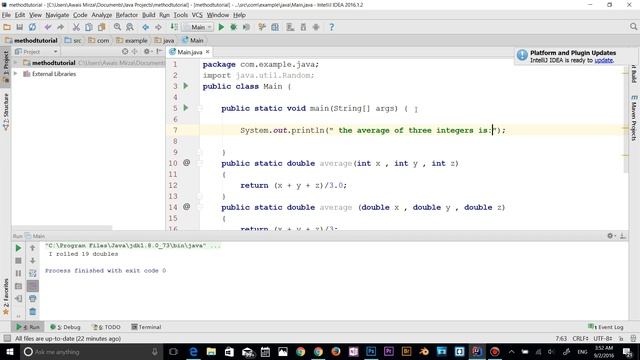The height and width of the screenshot is (360, 640).
Task: Click Scroll from Source target icon in Project panel
Action: (x=125, y=51)
